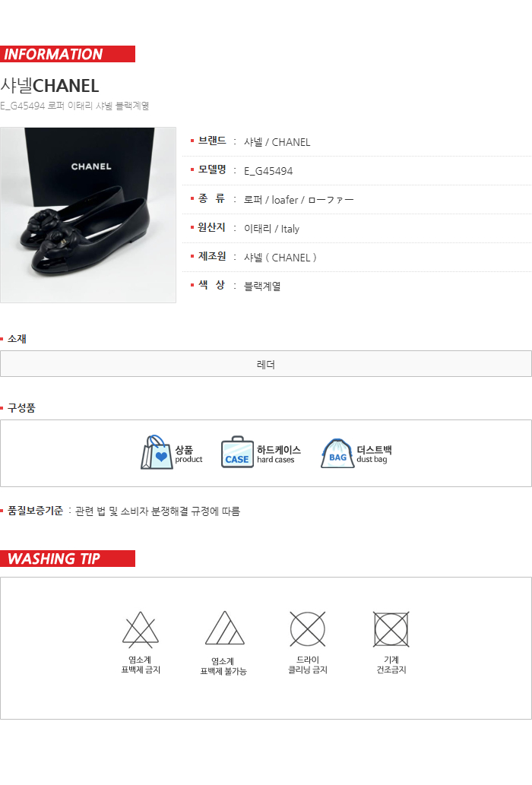Click the 샤넬 / CHANEL brand value
Screen dimensions: 532x785
click(x=277, y=142)
